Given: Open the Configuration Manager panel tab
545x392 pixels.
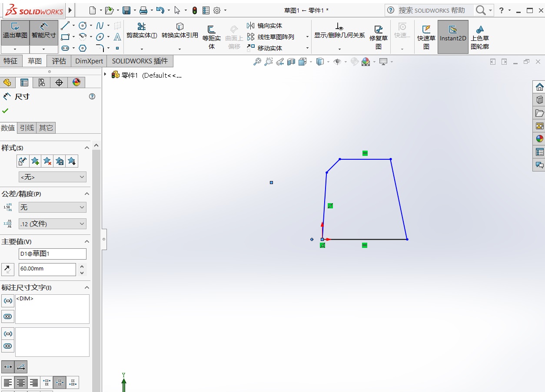Looking at the screenshot, I should [42, 82].
